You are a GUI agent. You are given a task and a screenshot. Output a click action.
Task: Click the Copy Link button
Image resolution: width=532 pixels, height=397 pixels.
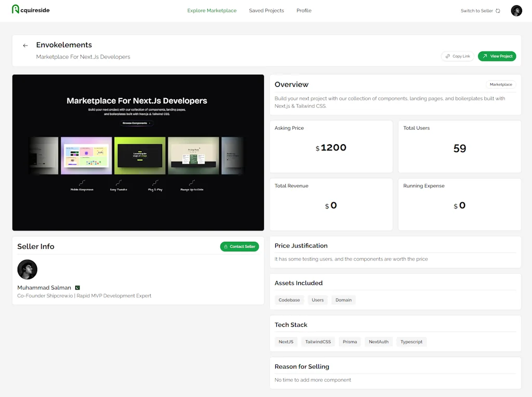(x=457, y=56)
